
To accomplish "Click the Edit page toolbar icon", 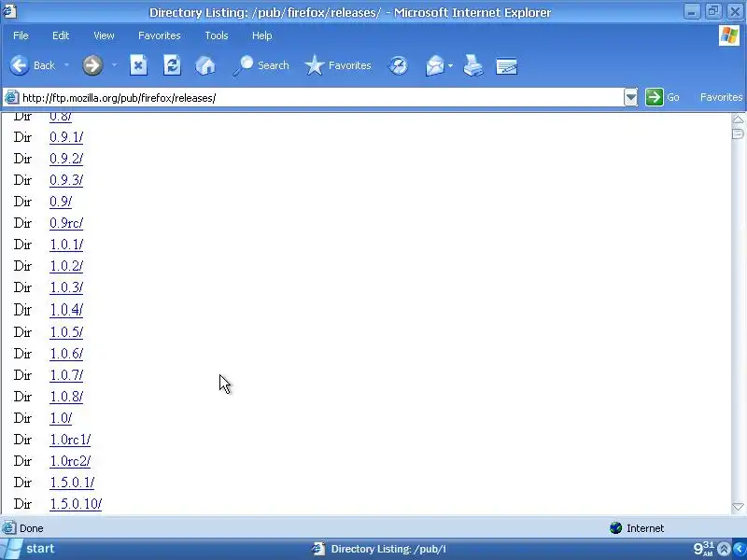I will [506, 66].
